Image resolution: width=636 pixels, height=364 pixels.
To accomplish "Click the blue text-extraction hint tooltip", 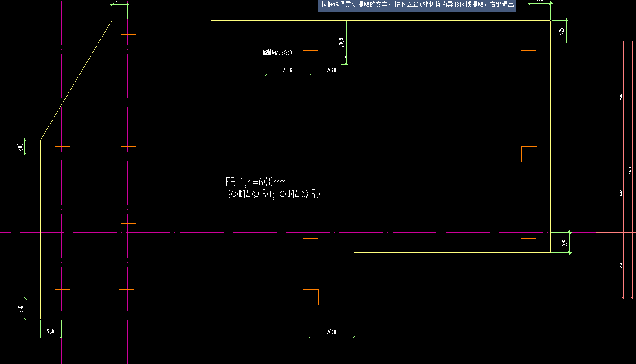I will click(417, 6).
